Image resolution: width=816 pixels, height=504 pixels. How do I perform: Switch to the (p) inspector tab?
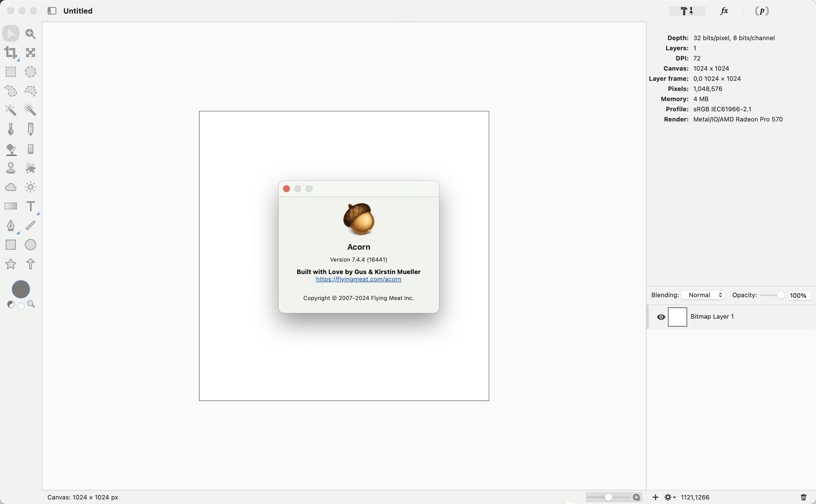click(762, 11)
